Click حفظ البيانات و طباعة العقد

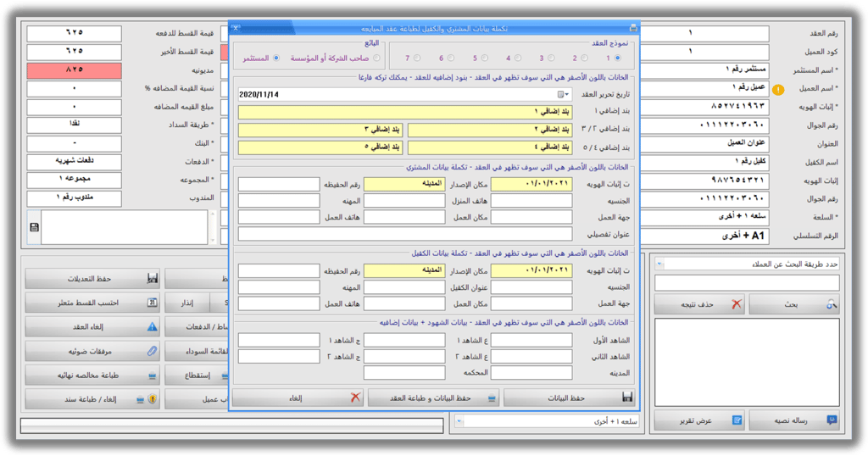433,398
